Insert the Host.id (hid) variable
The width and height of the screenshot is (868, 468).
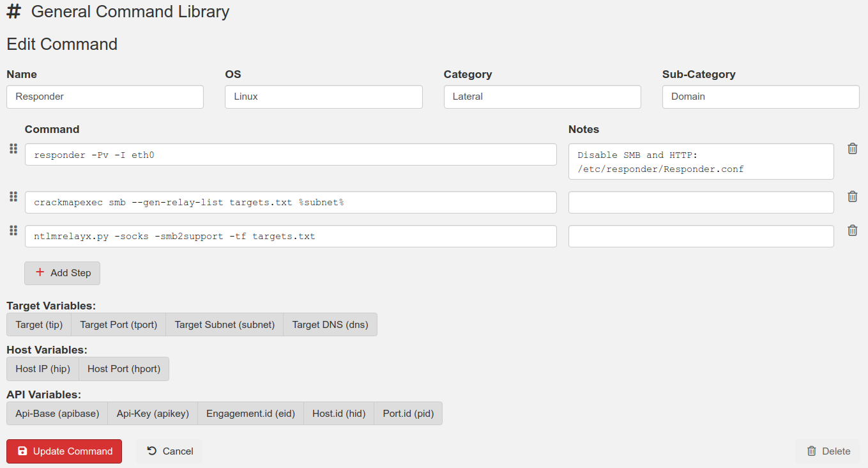click(x=339, y=414)
